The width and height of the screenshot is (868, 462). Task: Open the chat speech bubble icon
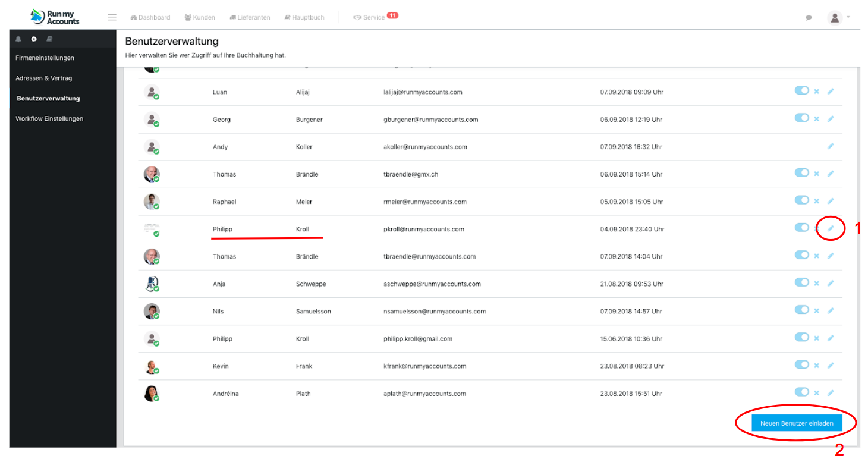(809, 18)
